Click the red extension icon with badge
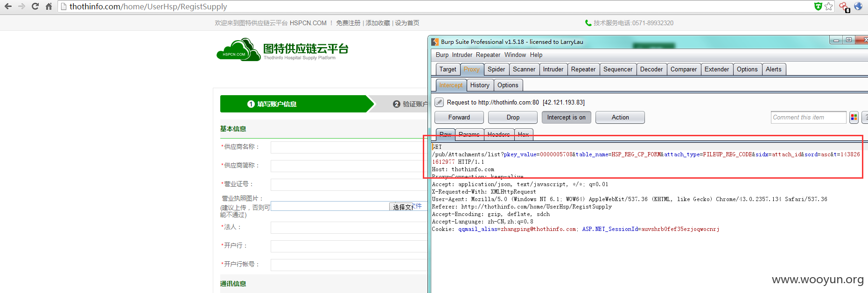Screen dimensions: 868x293 click(844, 7)
